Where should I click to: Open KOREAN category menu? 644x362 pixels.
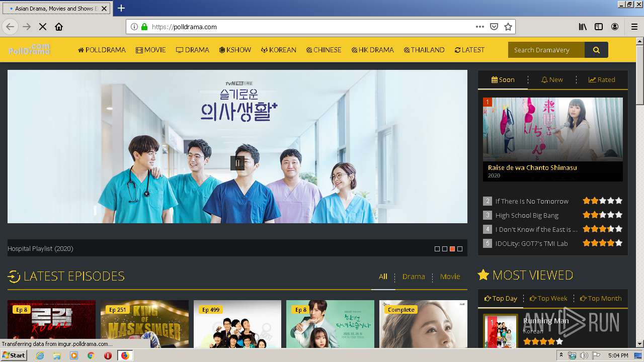coord(279,50)
